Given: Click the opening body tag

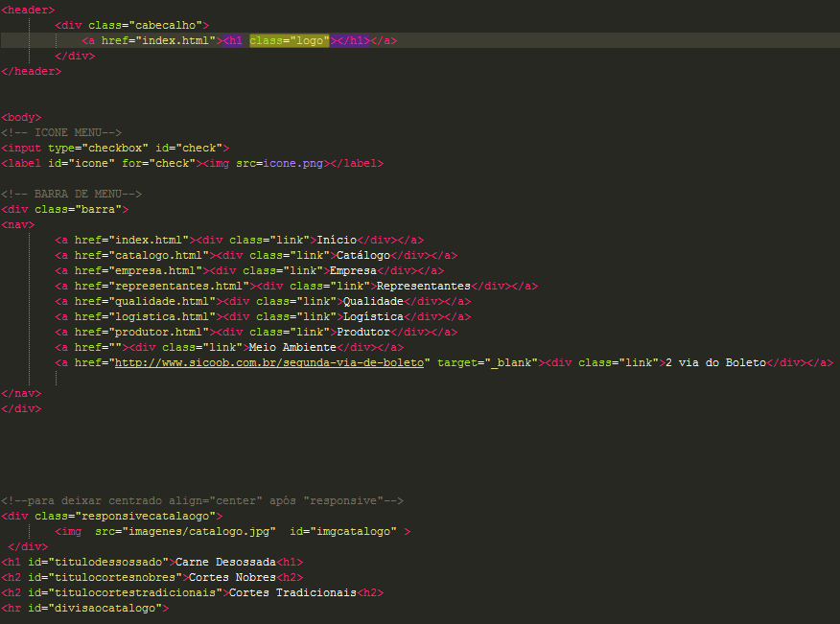Looking at the screenshot, I should [21, 117].
